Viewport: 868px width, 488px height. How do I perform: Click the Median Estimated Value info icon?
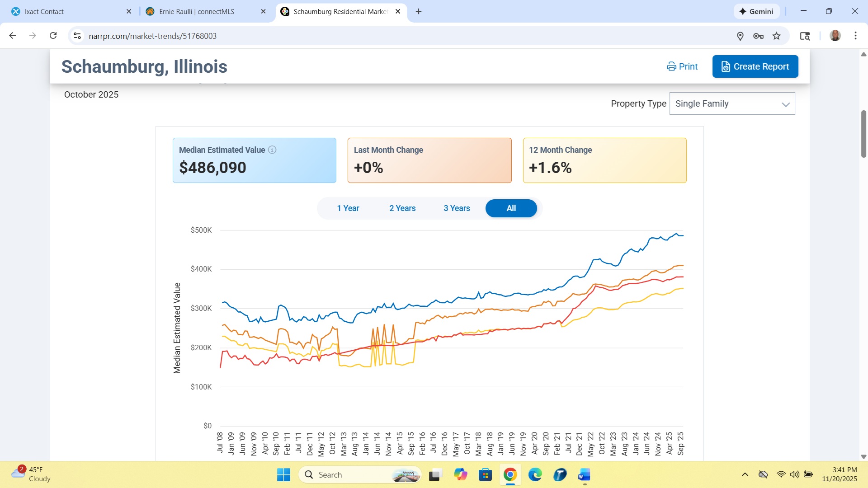(x=272, y=150)
